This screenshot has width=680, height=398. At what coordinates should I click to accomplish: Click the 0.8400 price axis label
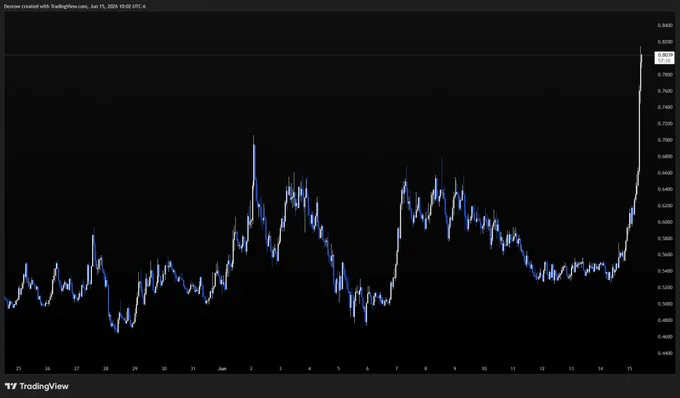(x=665, y=26)
